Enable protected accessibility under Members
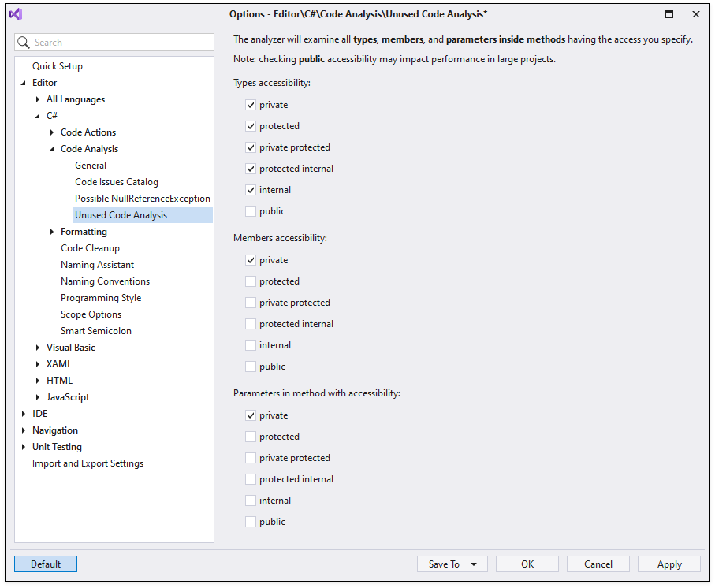Screen dimensions: 715x588 tap(251, 281)
